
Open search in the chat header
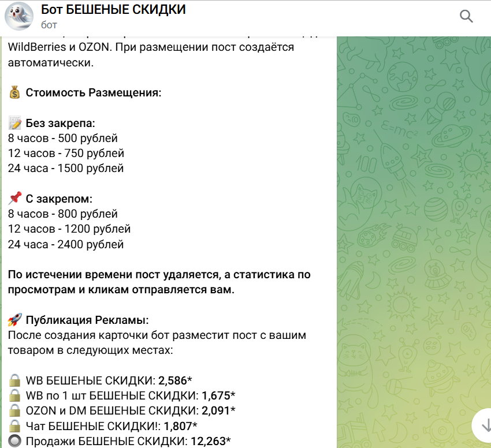(x=466, y=16)
